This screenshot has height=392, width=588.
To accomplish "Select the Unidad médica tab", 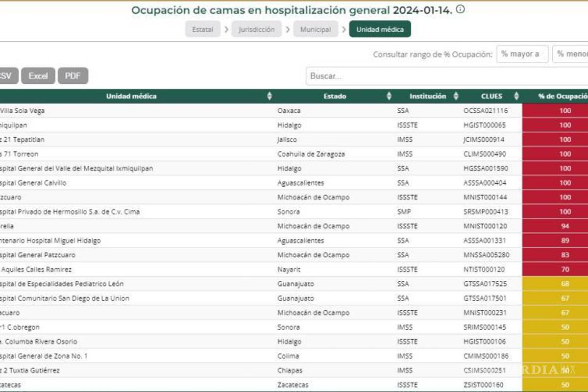I will [380, 29].
